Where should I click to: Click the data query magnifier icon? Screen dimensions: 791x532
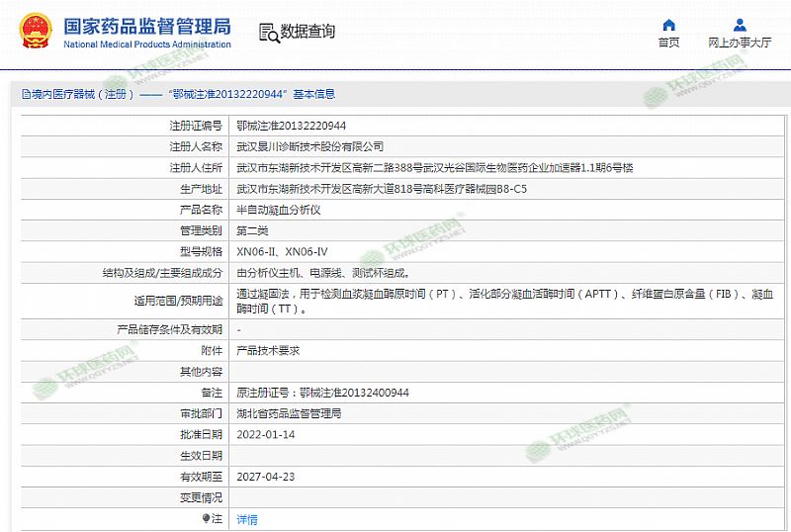coord(268,32)
